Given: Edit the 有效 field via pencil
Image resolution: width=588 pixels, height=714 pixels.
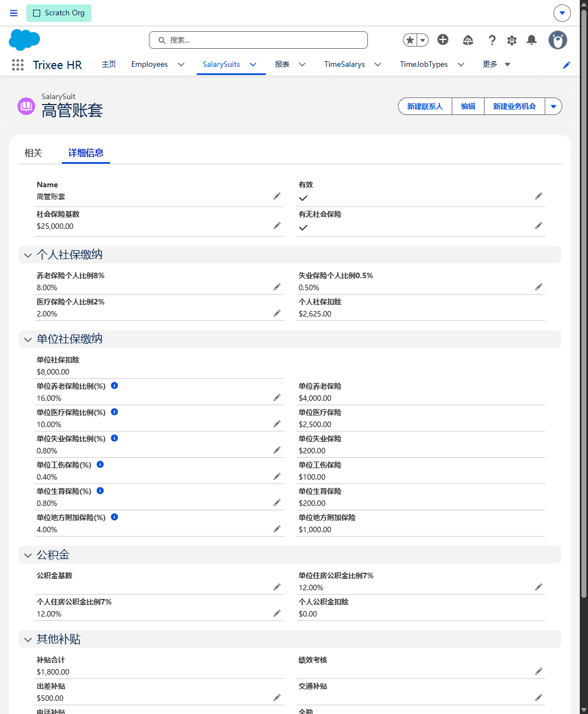Looking at the screenshot, I should (x=539, y=196).
